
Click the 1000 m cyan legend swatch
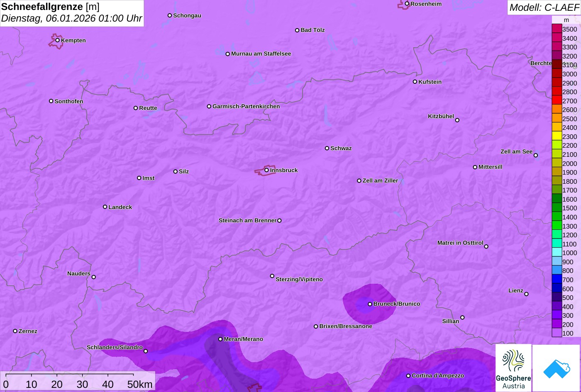(557, 252)
